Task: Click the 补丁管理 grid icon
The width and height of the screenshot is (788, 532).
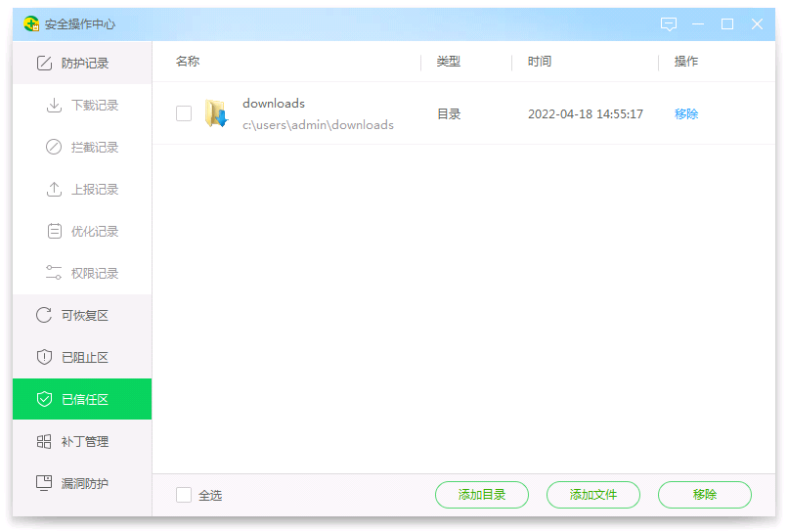Action: click(44, 441)
